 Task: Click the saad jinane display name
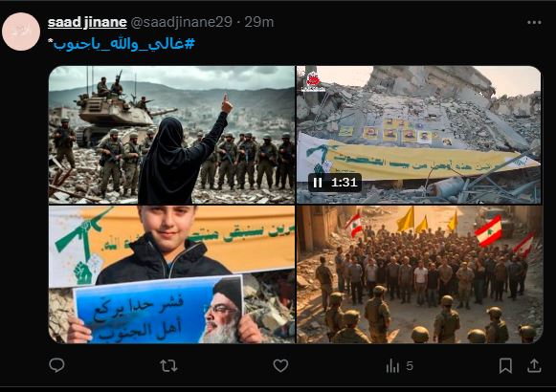click(87, 22)
